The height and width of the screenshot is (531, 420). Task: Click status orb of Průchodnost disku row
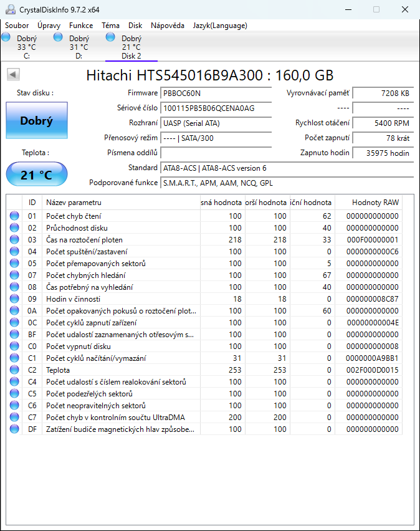click(14, 227)
